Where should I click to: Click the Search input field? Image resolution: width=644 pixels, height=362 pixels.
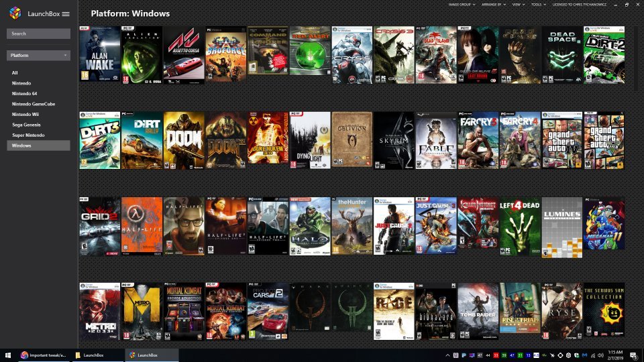pyautogui.click(x=39, y=34)
